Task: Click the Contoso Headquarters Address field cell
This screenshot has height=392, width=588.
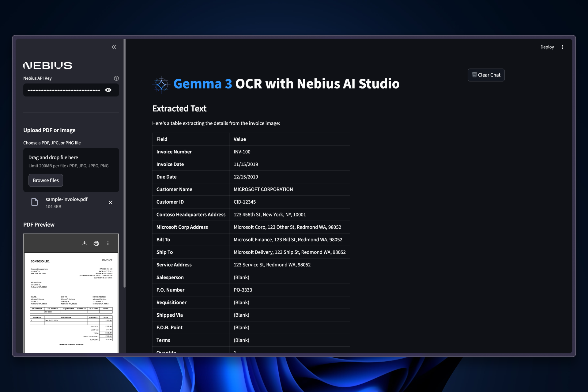Action: (191, 214)
